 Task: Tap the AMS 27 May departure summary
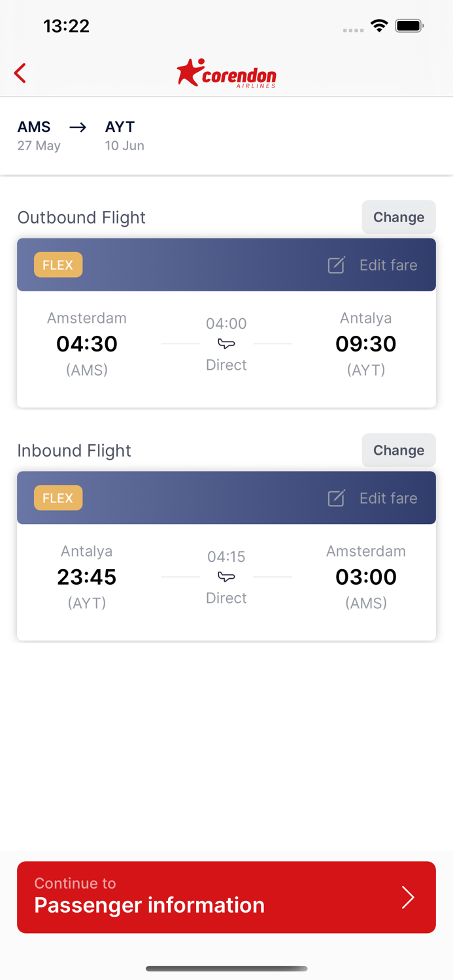click(x=39, y=135)
